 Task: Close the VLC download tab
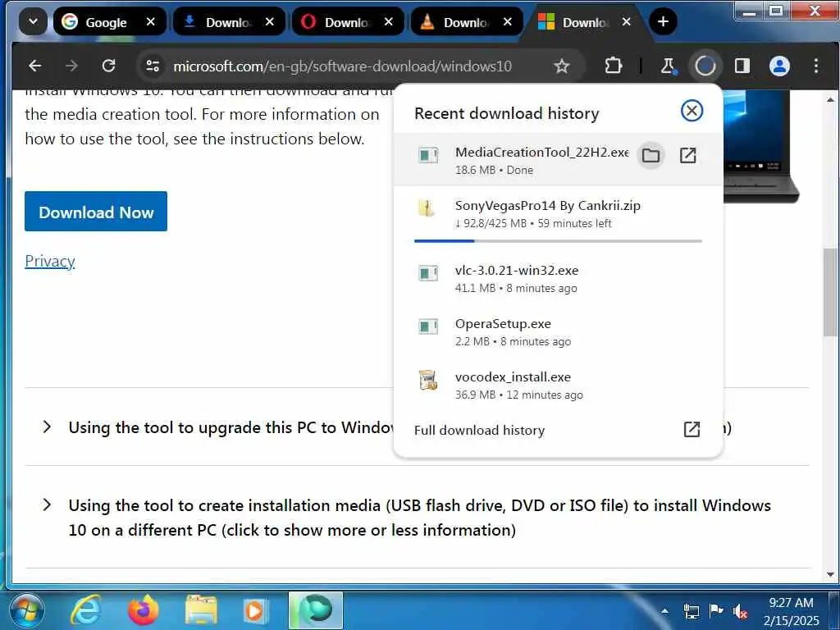[x=507, y=22]
